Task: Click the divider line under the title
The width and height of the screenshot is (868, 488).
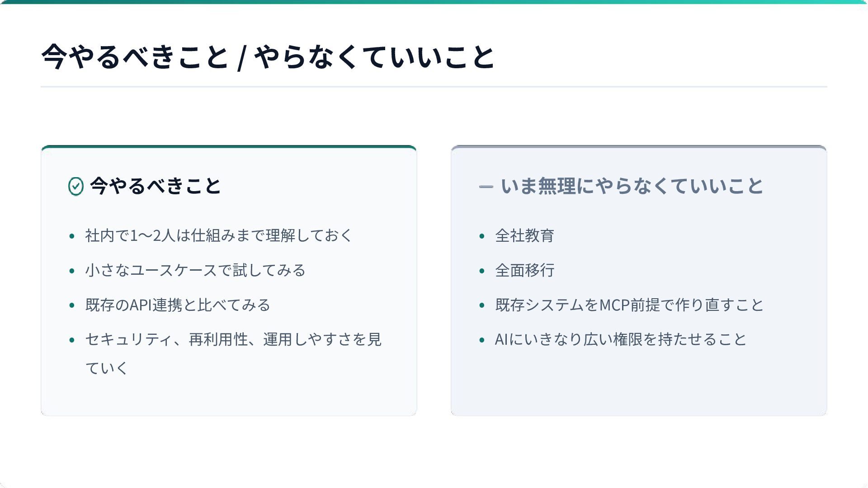Action: [434, 86]
